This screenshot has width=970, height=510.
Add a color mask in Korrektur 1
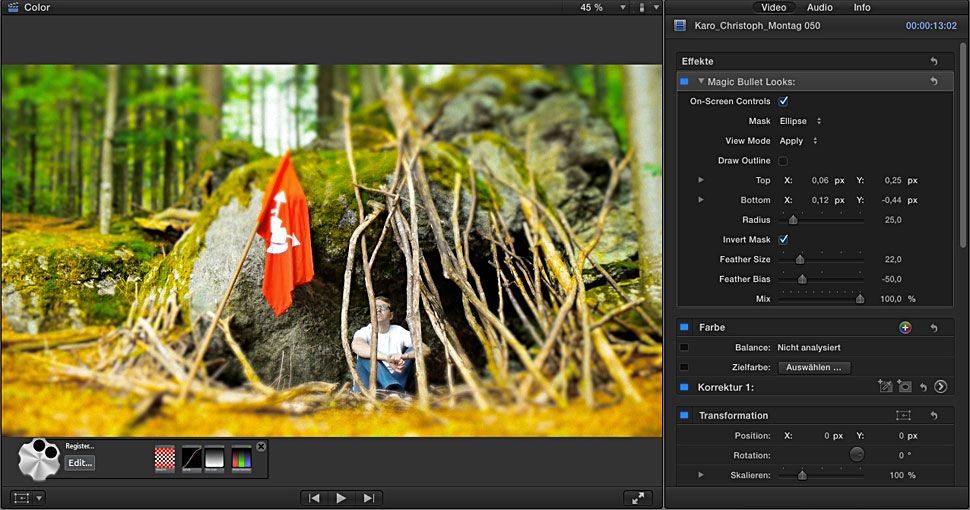[x=885, y=386]
